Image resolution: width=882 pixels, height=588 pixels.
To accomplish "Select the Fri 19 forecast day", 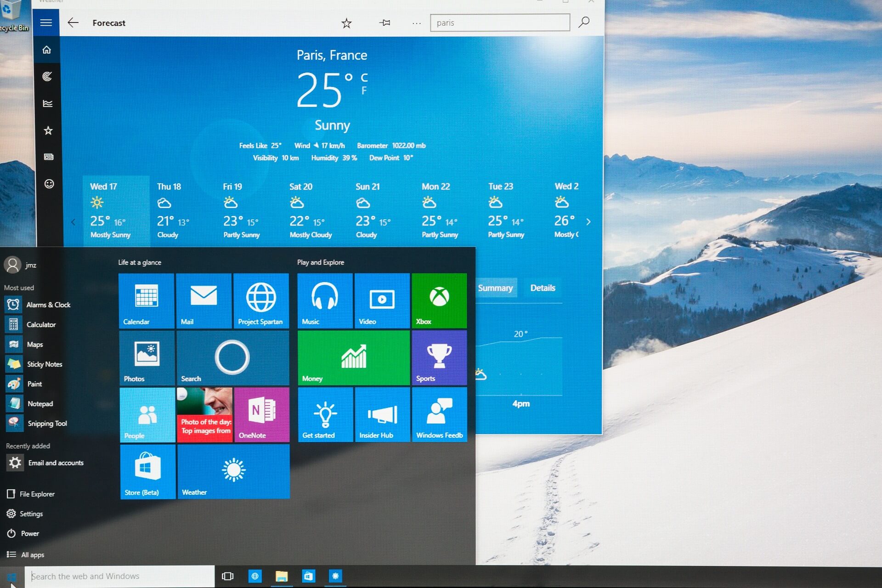I will click(x=249, y=211).
